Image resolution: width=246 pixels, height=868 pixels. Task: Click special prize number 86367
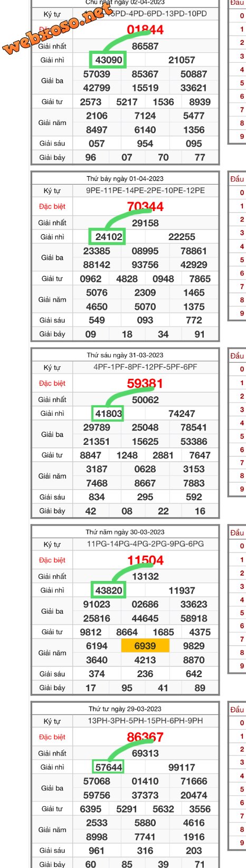pyautogui.click(x=145, y=737)
